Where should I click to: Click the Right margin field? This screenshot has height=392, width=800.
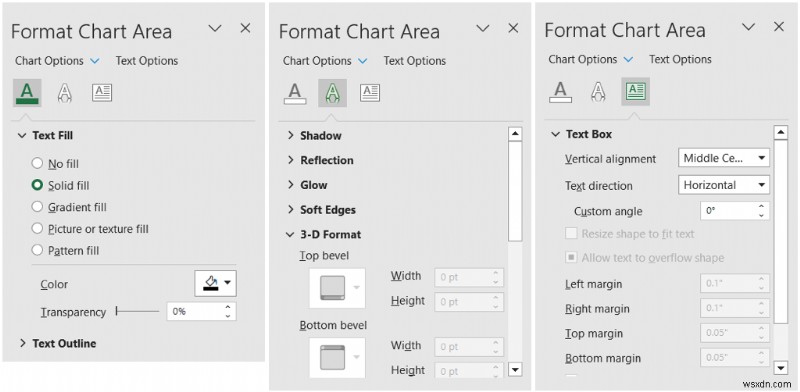pyautogui.click(x=735, y=308)
